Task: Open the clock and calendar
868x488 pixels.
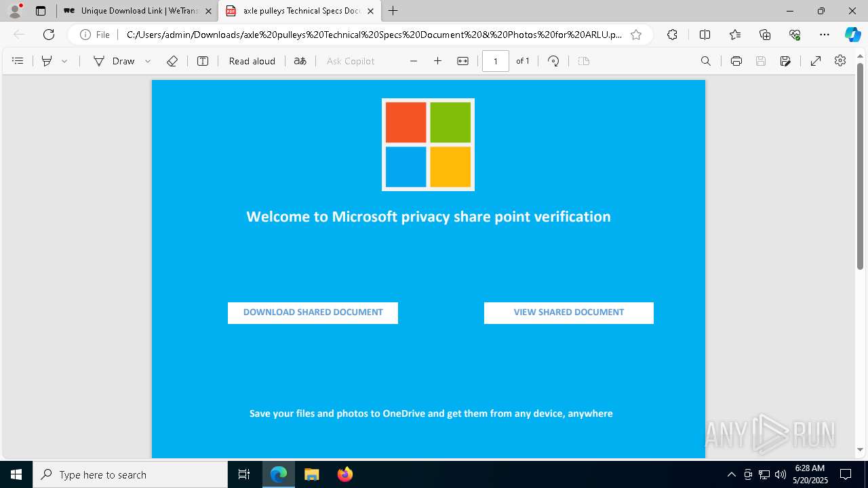Action: click(x=811, y=474)
